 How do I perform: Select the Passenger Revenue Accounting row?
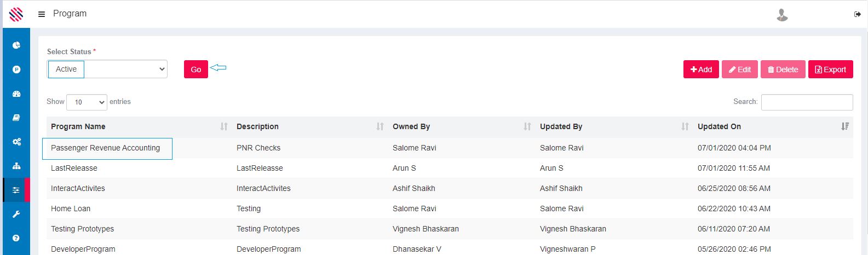[x=106, y=148]
